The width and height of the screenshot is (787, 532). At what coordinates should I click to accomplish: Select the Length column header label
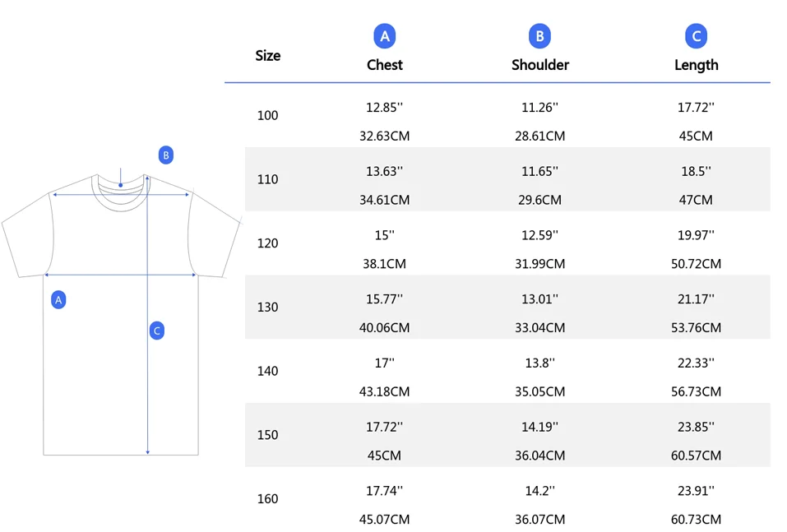click(696, 65)
